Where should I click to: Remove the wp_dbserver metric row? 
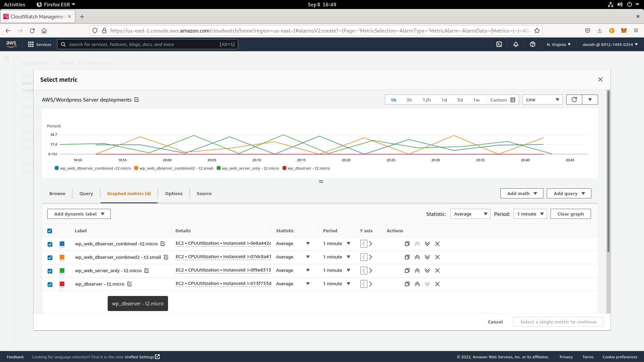pos(437,284)
